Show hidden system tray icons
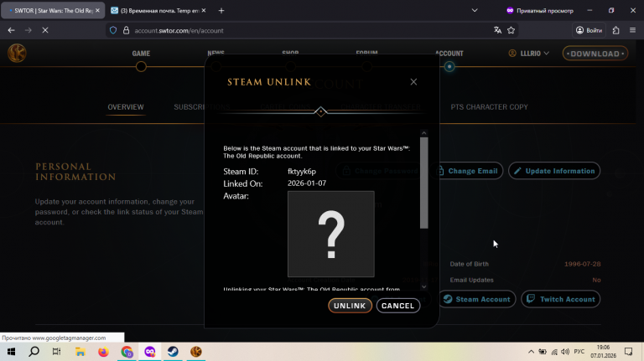The width and height of the screenshot is (644, 361). coord(531,352)
